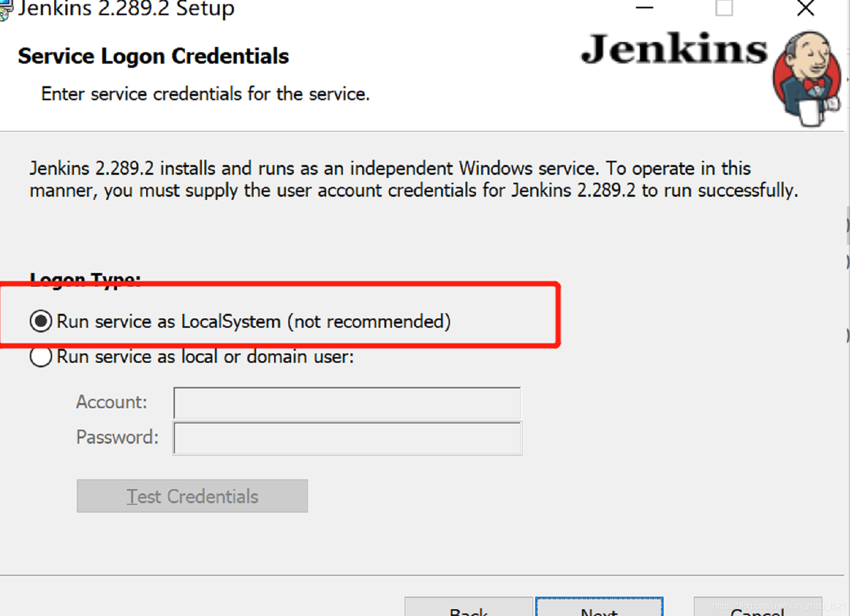The height and width of the screenshot is (616, 850).
Task: Click the Jenkins setup title bar icon
Action: click(5, 9)
